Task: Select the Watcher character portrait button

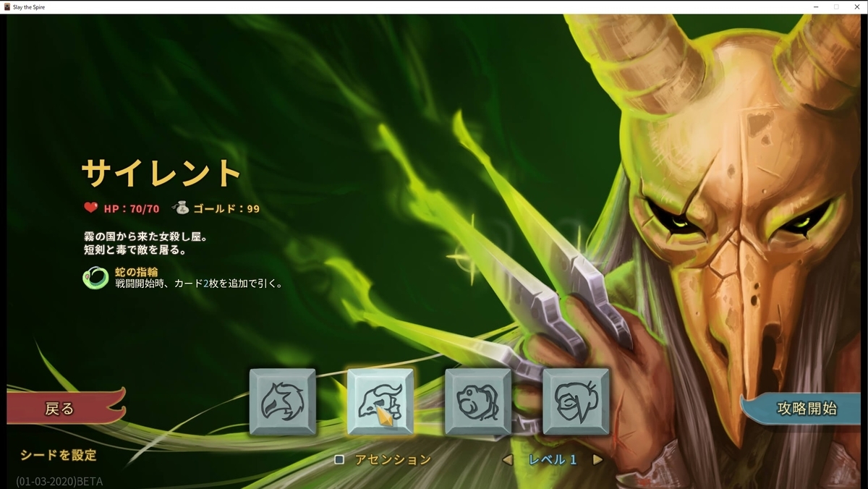Action: (x=576, y=401)
